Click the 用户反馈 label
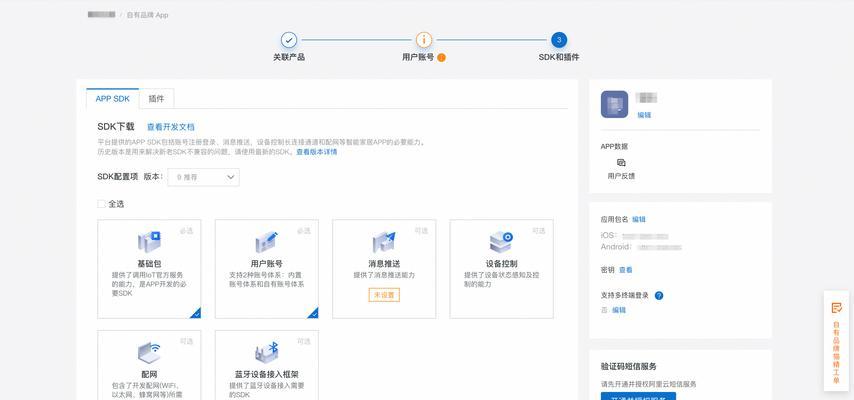The height and width of the screenshot is (400, 854). (x=621, y=176)
